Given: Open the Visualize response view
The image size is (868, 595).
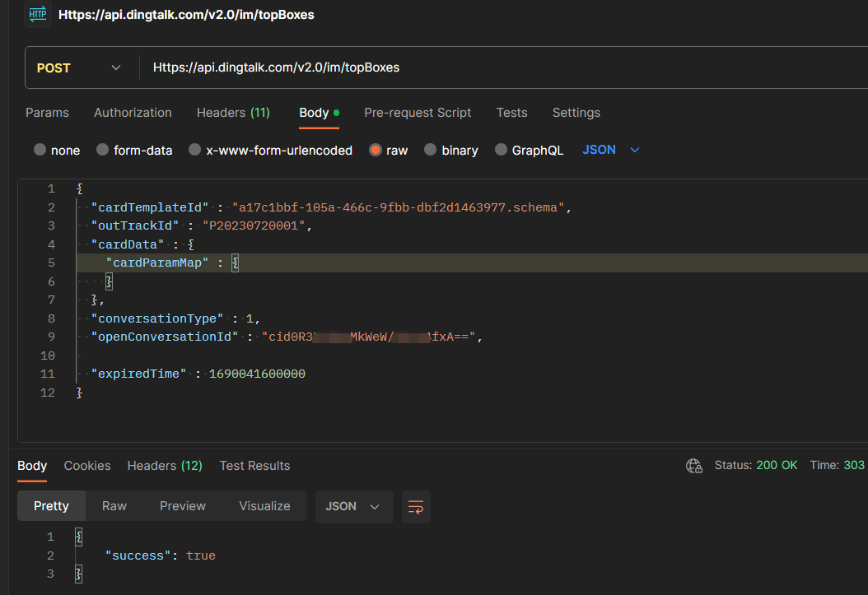Looking at the screenshot, I should [264, 506].
